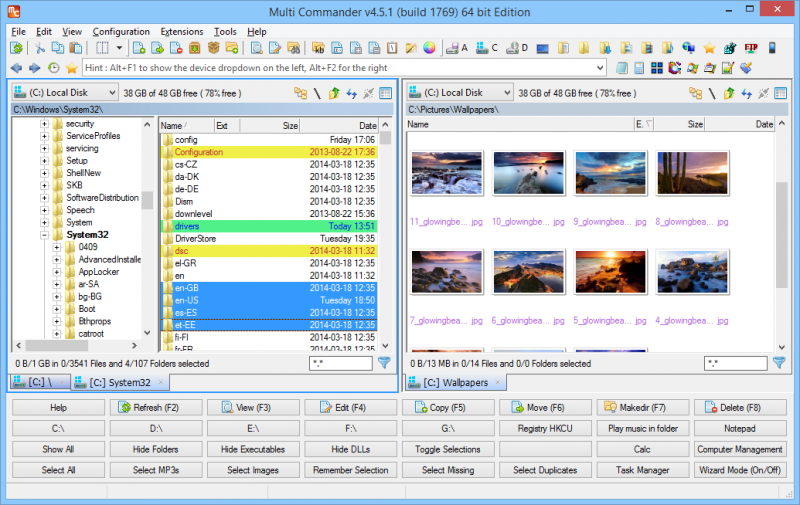Image resolution: width=800 pixels, height=505 pixels.
Task: Click the Delete (F8) button
Action: (x=740, y=408)
